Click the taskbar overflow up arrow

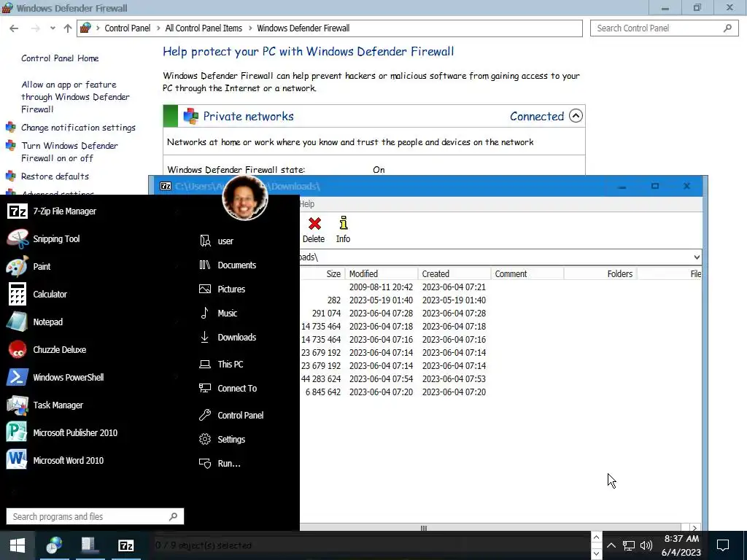[x=596, y=537]
